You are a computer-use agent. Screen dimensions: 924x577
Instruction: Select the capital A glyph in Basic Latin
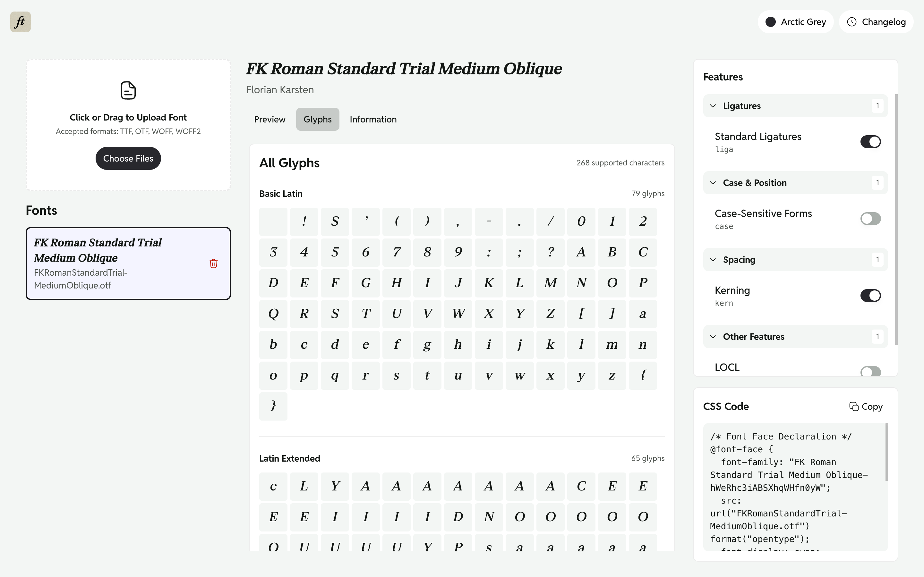tap(581, 252)
